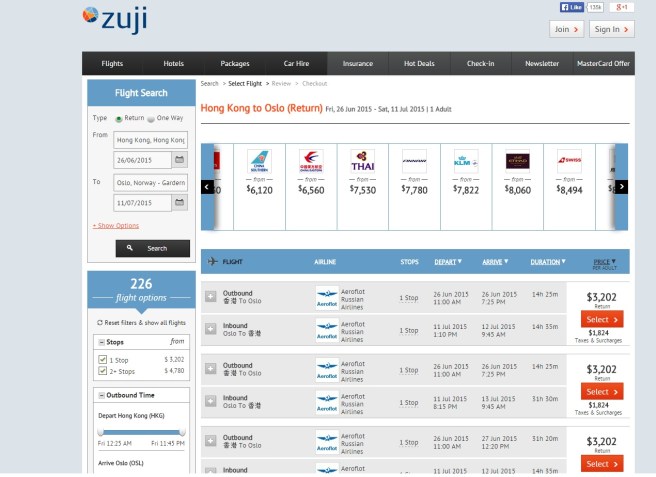This screenshot has height=477, width=656.
Task: Click the zuji logo
Action: click(115, 18)
